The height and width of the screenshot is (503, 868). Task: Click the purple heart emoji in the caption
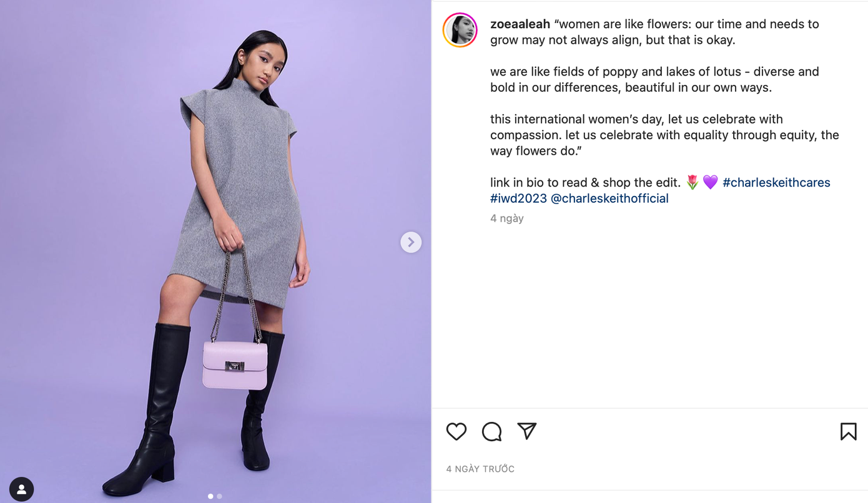pyautogui.click(x=710, y=182)
